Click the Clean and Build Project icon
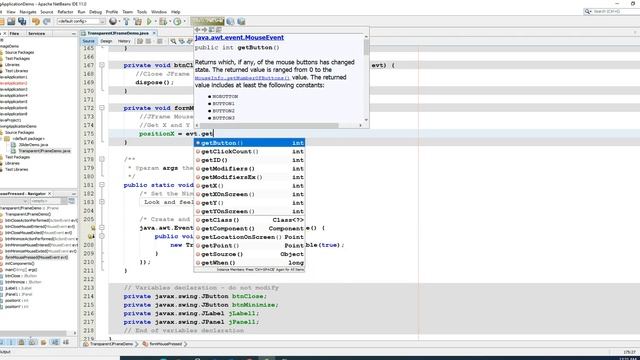Viewport: 640px width, 360px height. point(138,21)
